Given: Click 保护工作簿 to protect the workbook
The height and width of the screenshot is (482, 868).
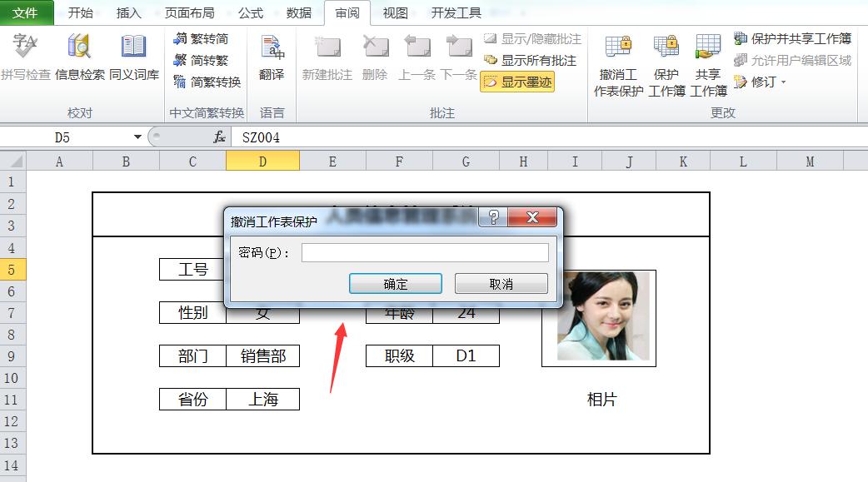Looking at the screenshot, I should [666, 62].
